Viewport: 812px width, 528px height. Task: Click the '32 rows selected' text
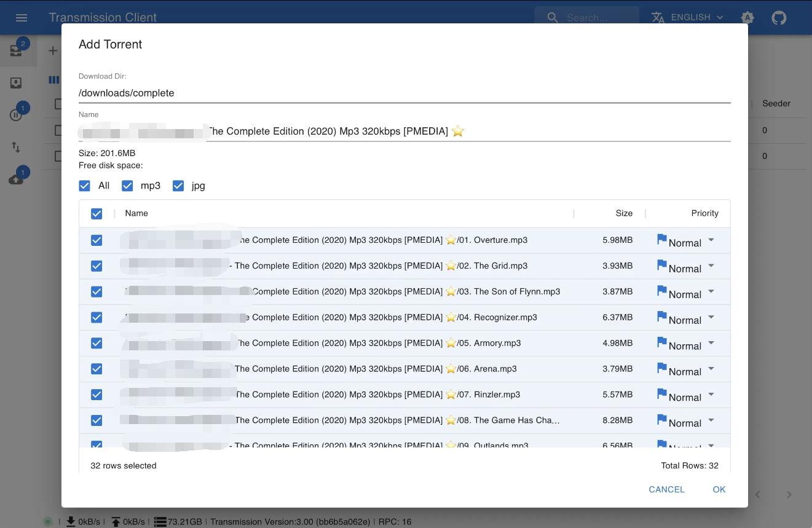(x=124, y=465)
